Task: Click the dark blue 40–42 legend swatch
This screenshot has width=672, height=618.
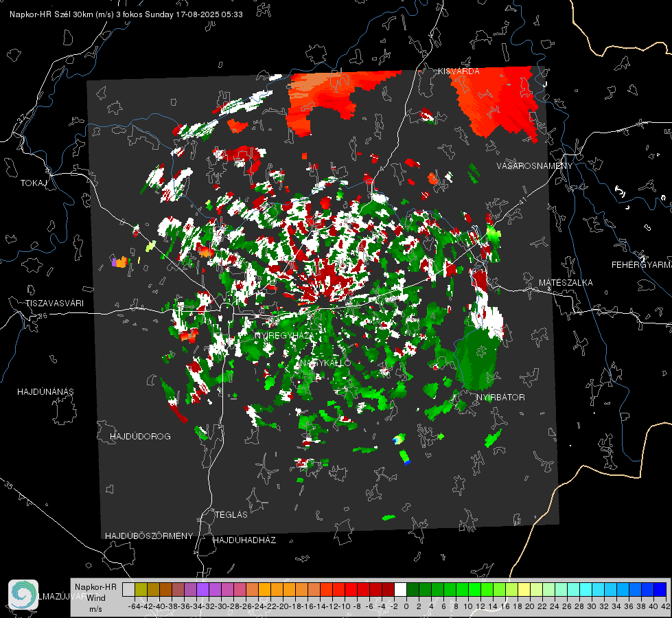Action: (660, 589)
